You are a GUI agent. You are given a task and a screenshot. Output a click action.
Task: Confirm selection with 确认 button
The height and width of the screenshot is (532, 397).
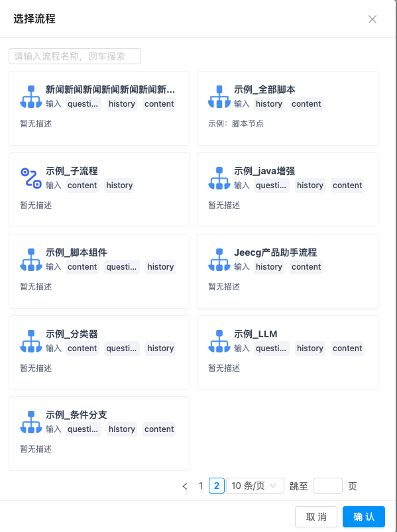[364, 517]
